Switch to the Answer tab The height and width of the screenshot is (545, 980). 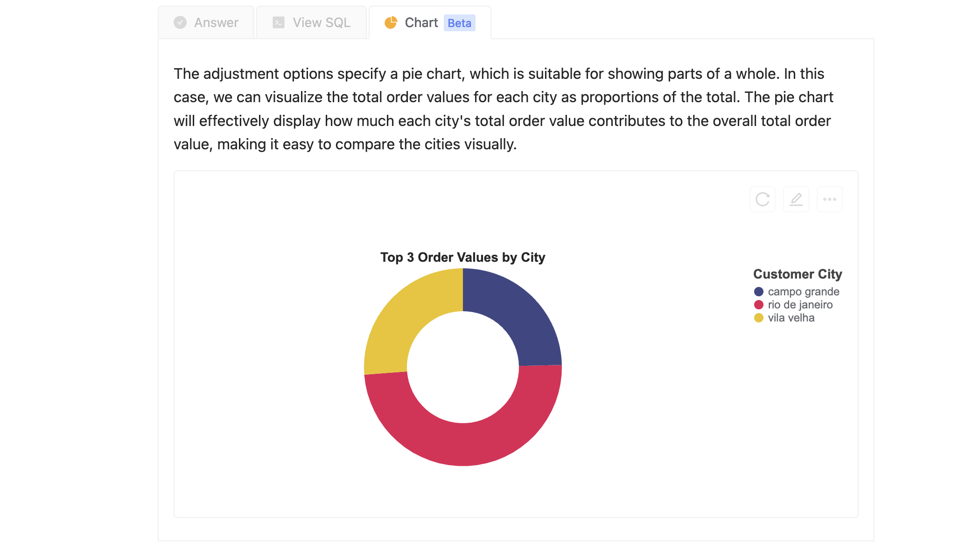206,22
